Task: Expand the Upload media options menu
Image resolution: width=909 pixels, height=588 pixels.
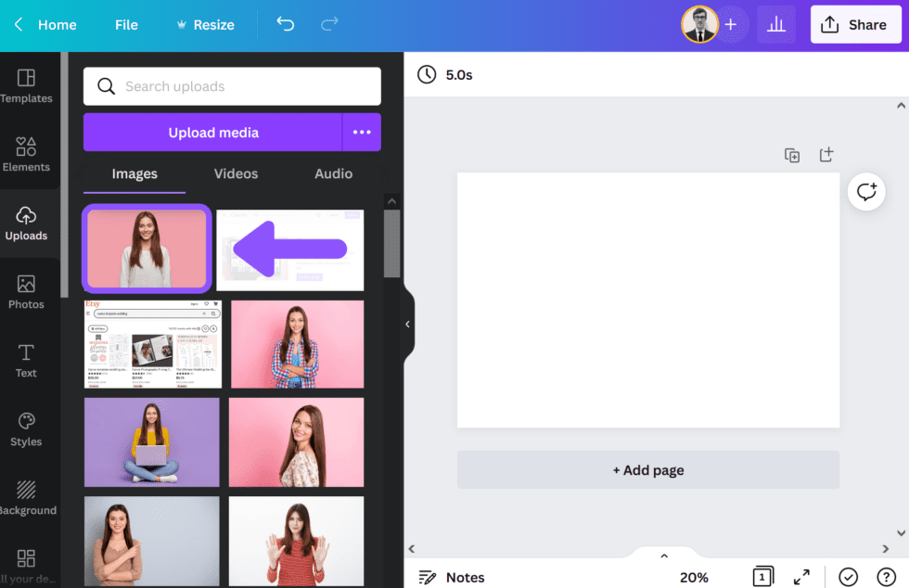Action: 363,132
